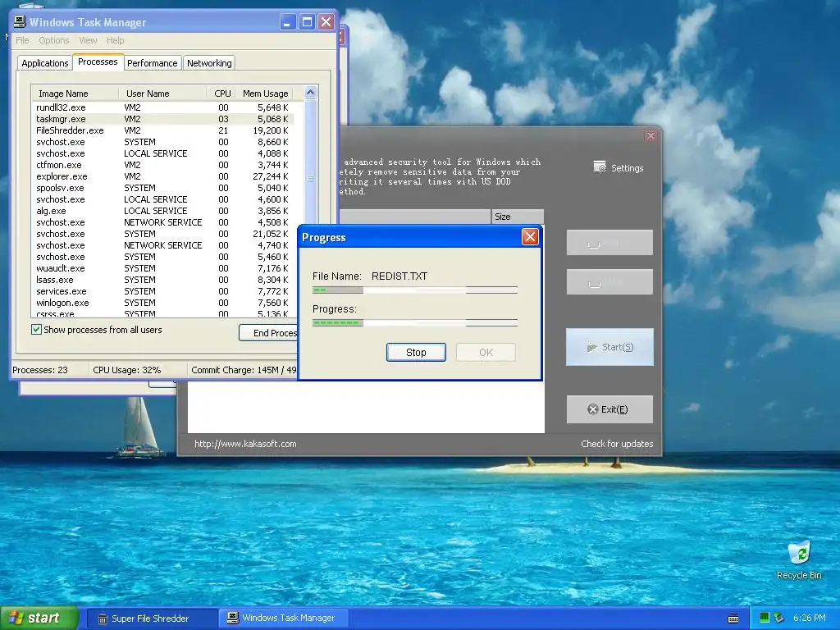Stop the shredding in Progress dialog
The image size is (840, 630).
pos(416,352)
